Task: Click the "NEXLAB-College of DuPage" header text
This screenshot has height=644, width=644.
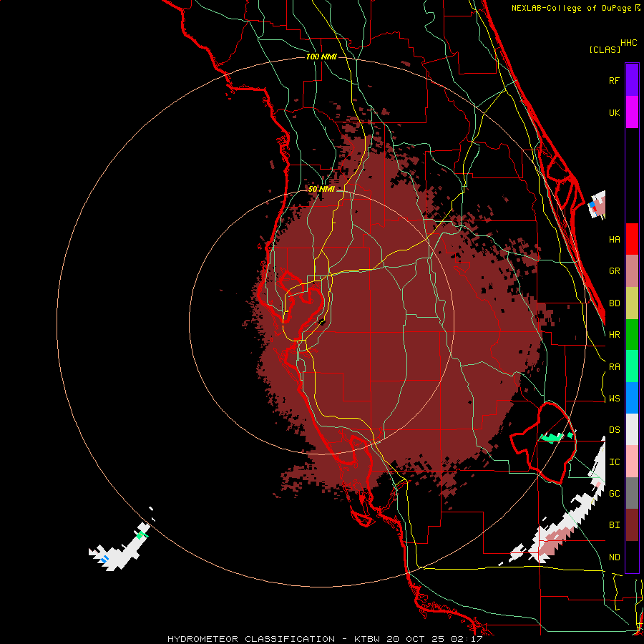Action: 572,8
